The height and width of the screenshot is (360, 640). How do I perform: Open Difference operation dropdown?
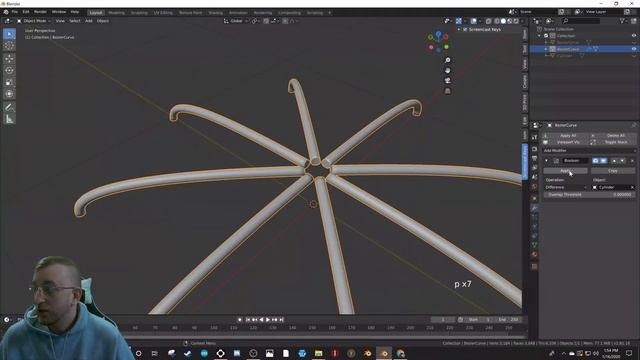566,187
